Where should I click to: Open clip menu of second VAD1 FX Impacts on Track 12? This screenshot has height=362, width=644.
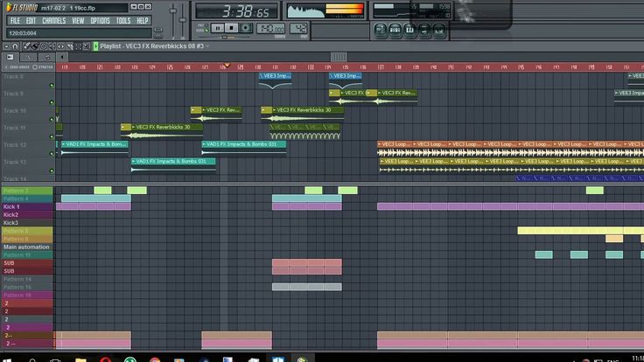204,144
